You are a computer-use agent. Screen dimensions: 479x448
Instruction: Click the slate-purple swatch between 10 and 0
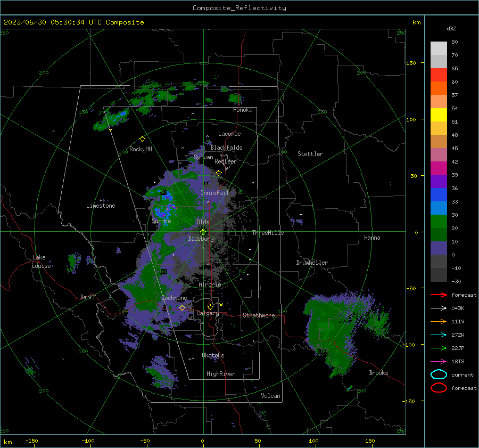[439, 248]
